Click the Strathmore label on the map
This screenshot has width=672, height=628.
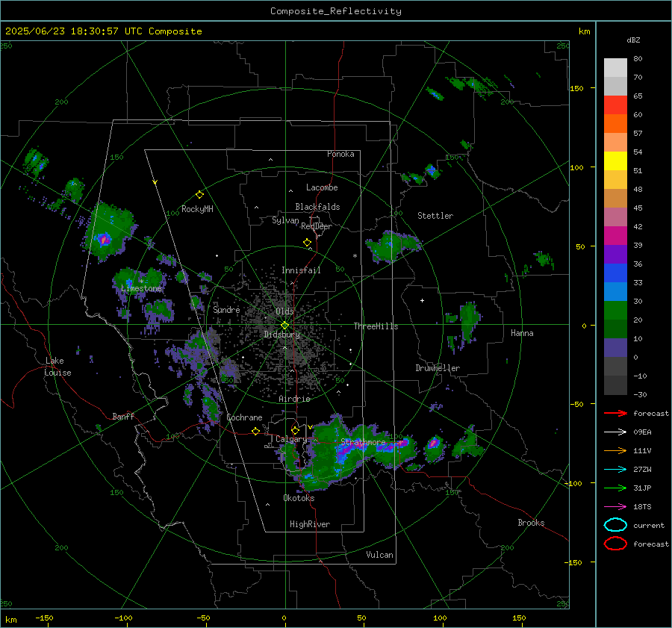[363, 442]
